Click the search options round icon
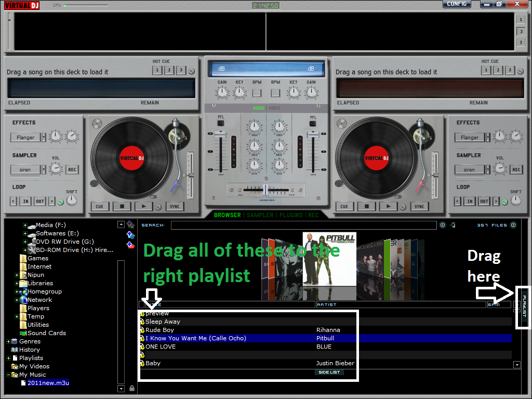The image size is (532, 399). click(x=443, y=225)
